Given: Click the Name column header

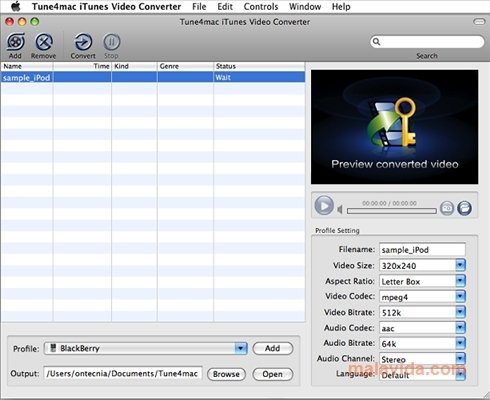Looking at the screenshot, I should tap(27, 66).
